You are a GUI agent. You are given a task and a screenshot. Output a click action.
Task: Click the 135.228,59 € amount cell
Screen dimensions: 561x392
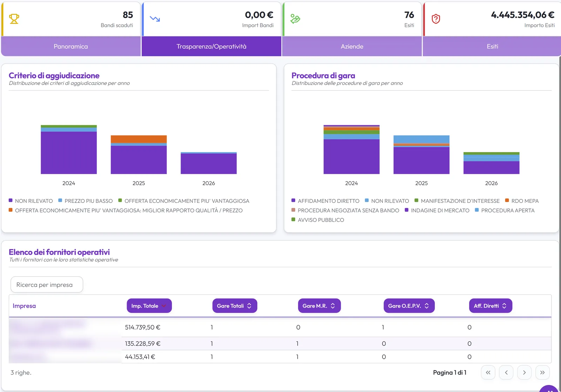pos(143,344)
